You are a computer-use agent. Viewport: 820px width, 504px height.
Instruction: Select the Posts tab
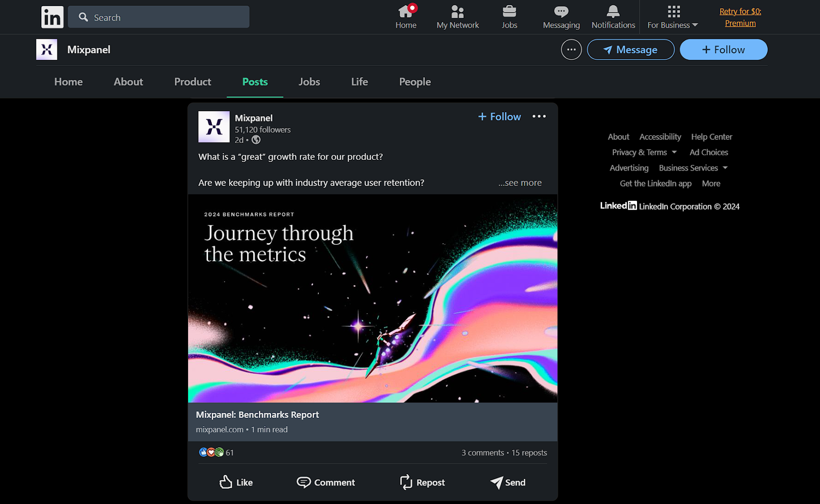(x=255, y=82)
